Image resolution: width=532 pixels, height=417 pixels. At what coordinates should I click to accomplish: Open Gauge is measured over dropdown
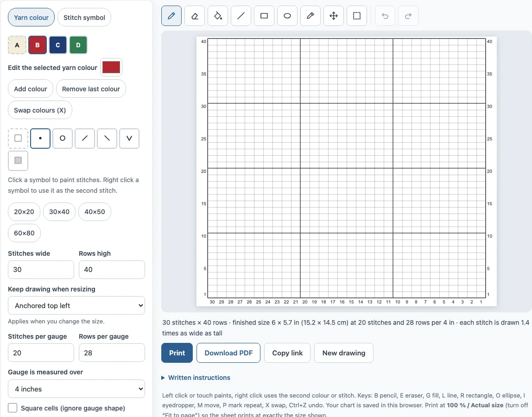pos(76,389)
